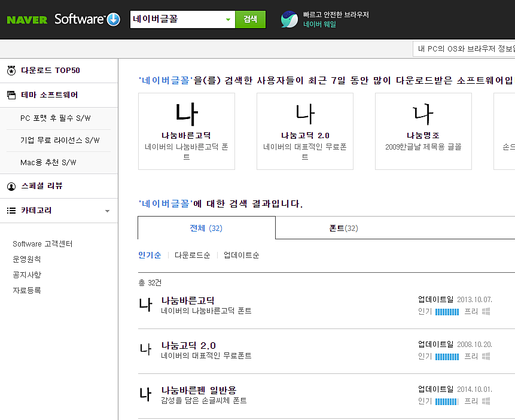Click '네이버의 대표적인 무료폰트' description in results list
The width and height of the screenshot is (515, 420).
pyautogui.click(x=206, y=355)
